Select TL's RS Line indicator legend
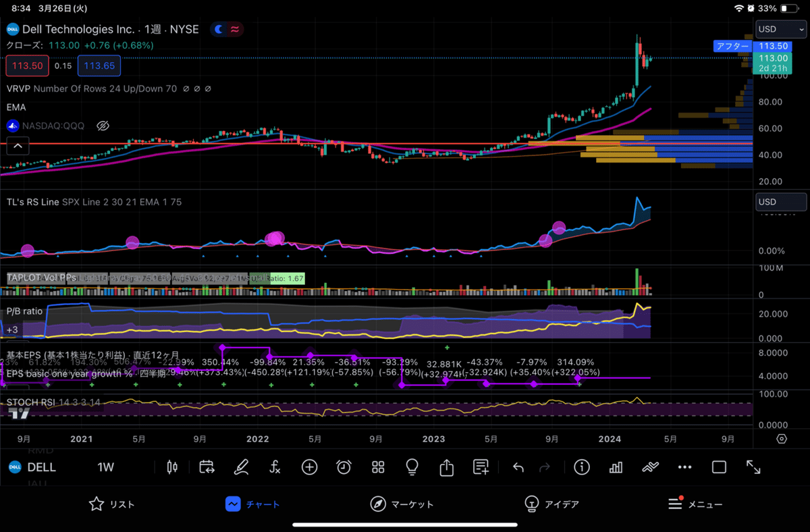The width and height of the screenshot is (810, 532). pos(94,202)
